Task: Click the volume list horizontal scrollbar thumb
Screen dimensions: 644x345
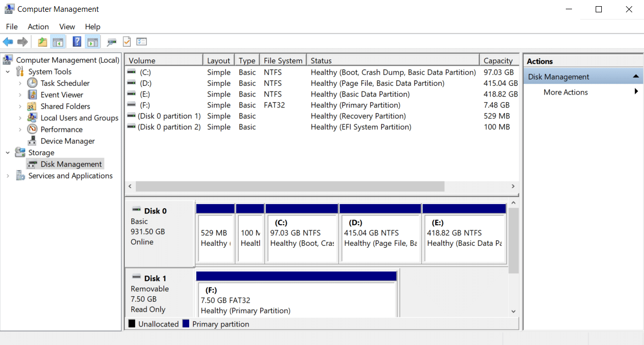Action: (290, 186)
